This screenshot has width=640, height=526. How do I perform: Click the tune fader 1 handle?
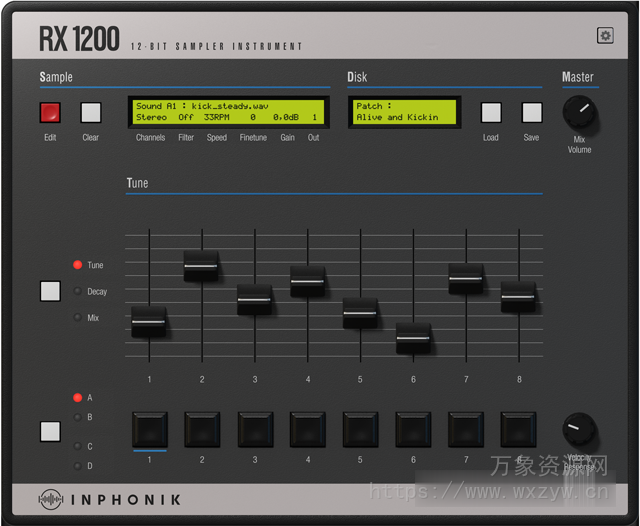click(x=149, y=322)
